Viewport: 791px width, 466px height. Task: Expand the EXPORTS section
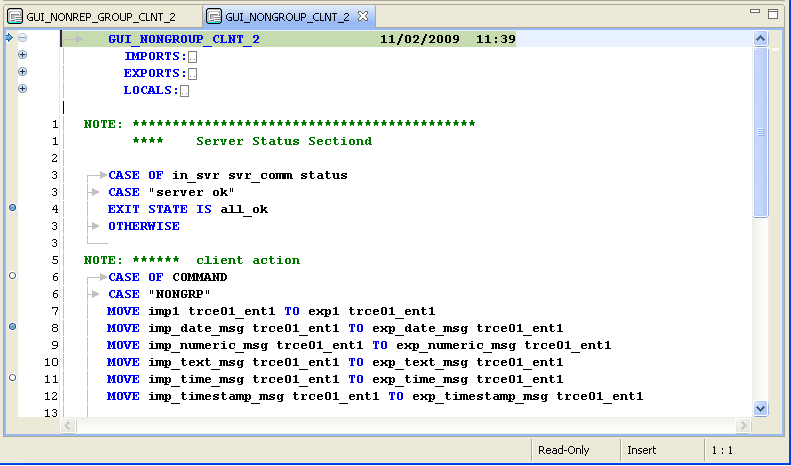[x=22, y=72]
